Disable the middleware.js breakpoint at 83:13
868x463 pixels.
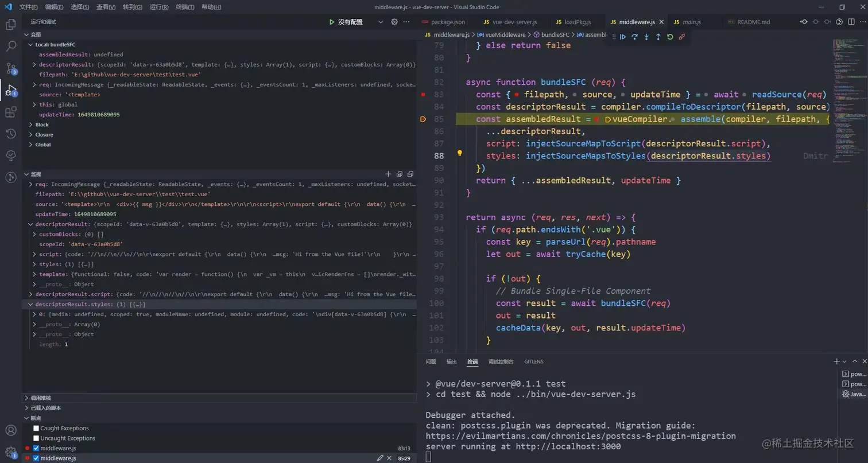[x=36, y=448]
